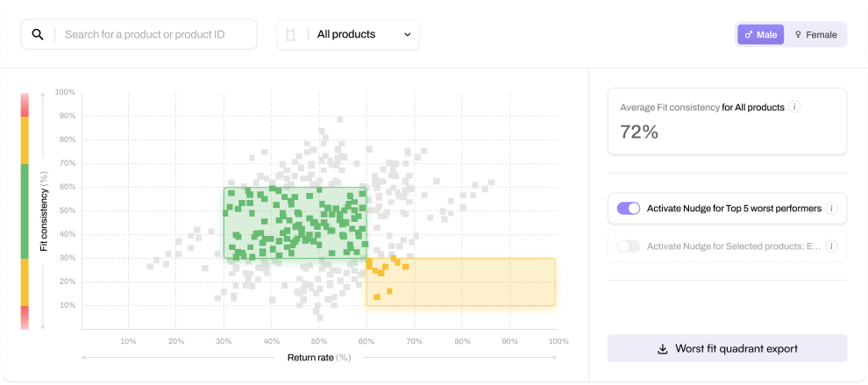Click the magnifier search icon
This screenshot has width=868, height=385.
[x=37, y=34]
